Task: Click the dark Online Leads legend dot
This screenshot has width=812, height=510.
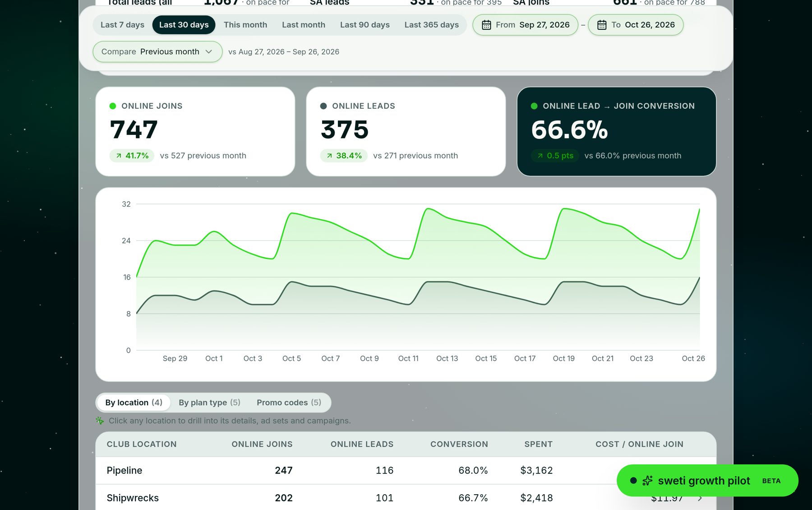Action: 323,106
